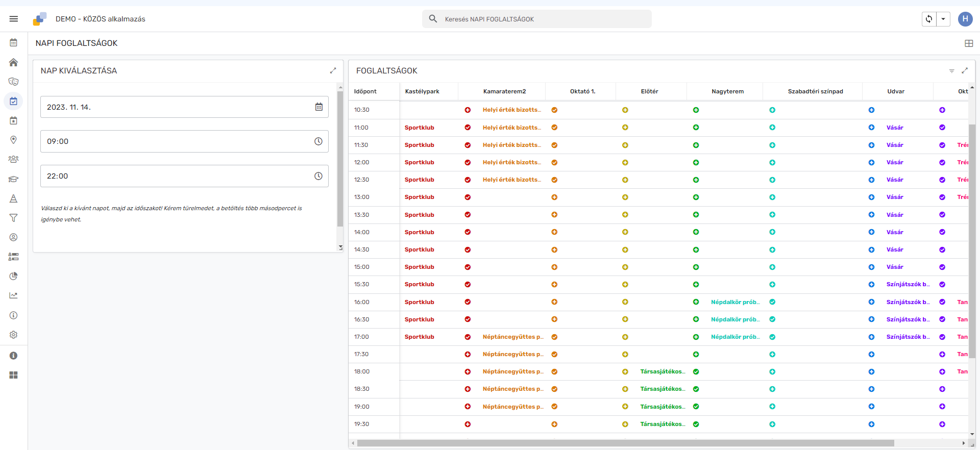Click Vásár entry at 11:00

[895, 128]
